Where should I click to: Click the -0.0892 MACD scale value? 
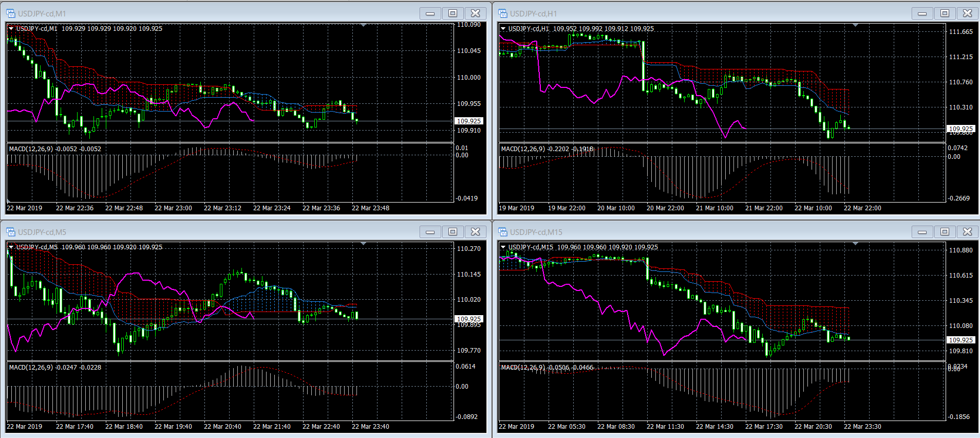point(467,417)
